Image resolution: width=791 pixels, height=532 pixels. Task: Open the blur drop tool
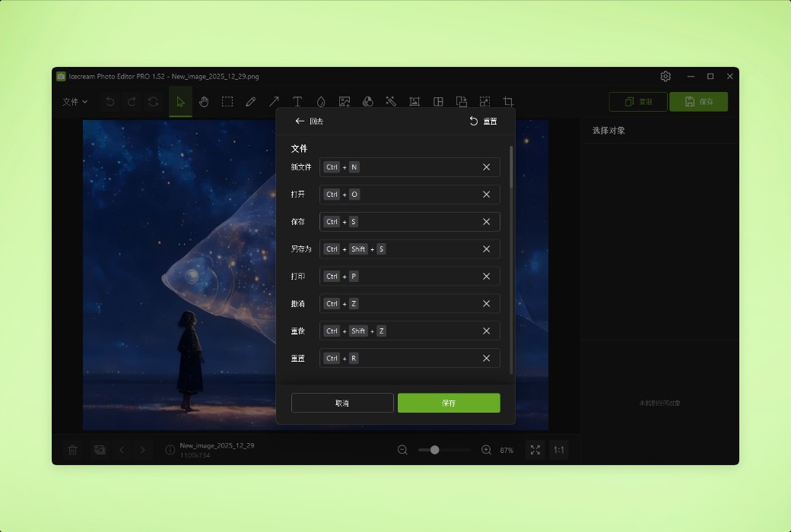coord(321,101)
